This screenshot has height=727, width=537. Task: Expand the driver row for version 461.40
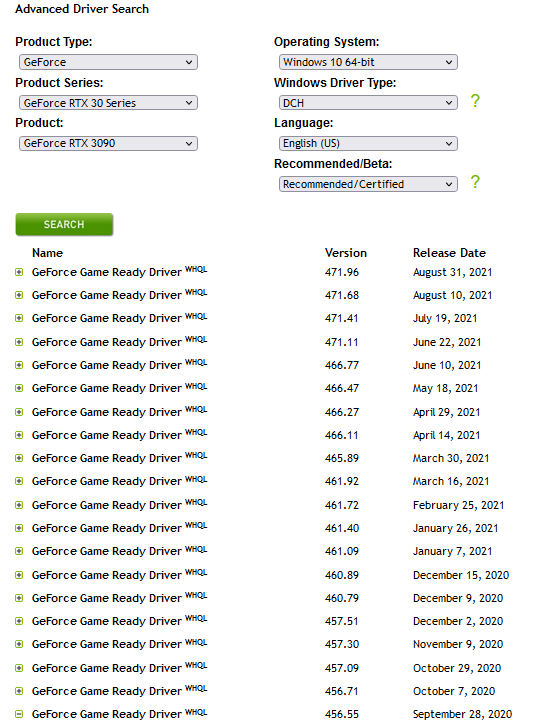click(x=19, y=528)
